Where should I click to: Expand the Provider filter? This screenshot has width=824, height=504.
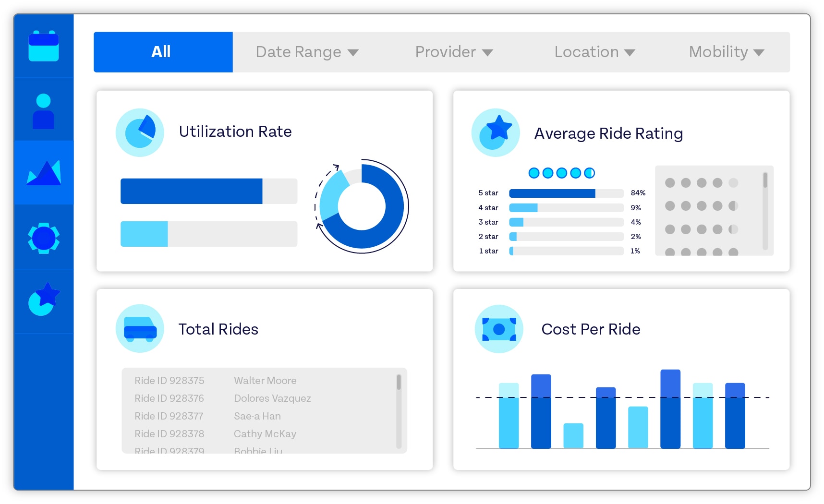click(x=453, y=52)
